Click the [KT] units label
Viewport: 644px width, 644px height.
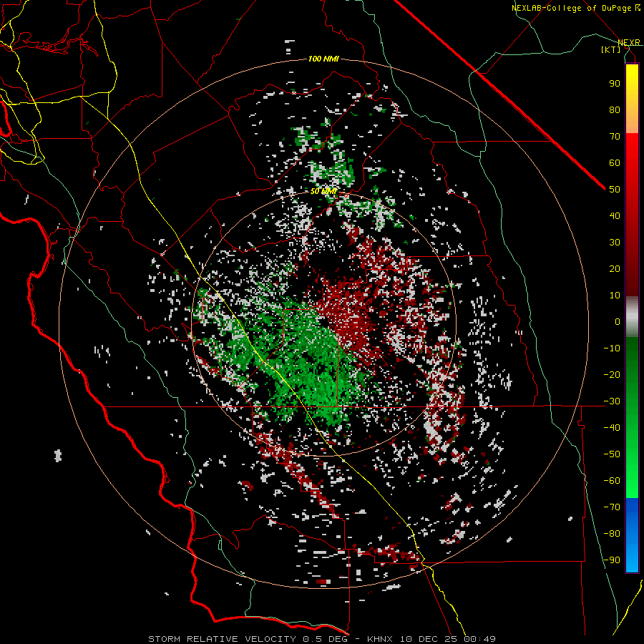point(611,49)
